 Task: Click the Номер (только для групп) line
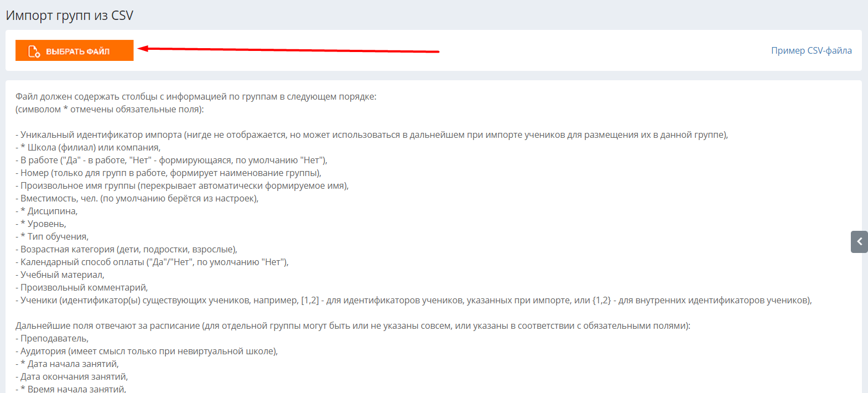click(x=168, y=173)
